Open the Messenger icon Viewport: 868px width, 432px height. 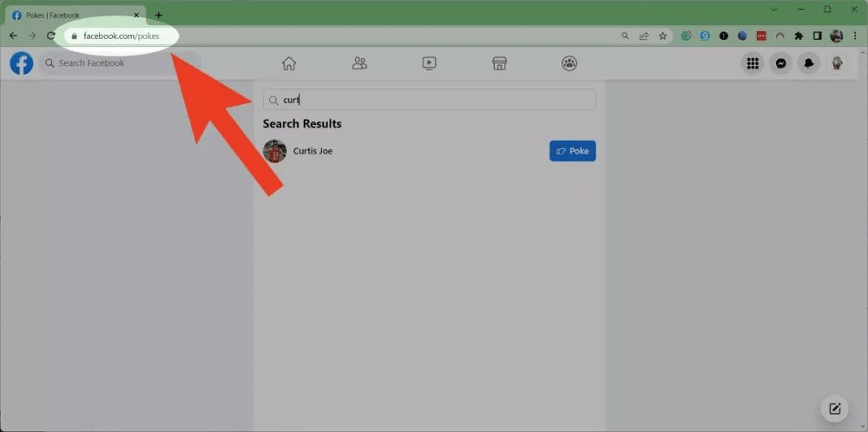click(781, 63)
